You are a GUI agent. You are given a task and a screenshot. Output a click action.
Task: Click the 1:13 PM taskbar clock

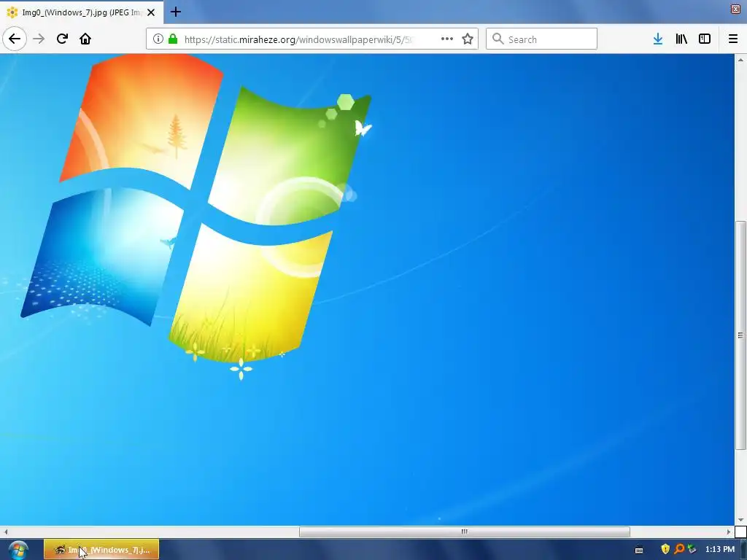click(x=720, y=550)
